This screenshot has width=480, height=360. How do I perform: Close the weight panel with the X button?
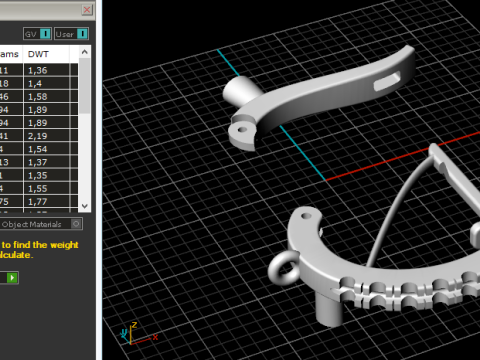pyautogui.click(x=87, y=10)
